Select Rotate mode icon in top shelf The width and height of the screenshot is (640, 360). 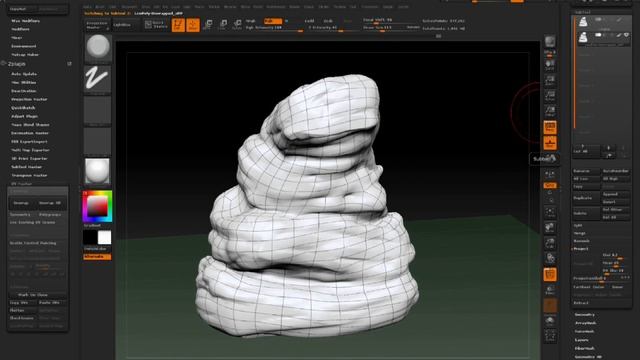[x=237, y=25]
